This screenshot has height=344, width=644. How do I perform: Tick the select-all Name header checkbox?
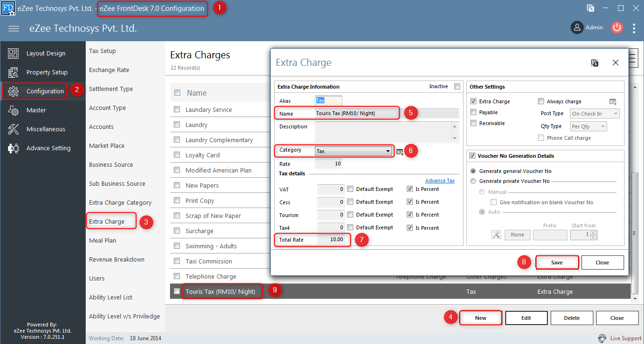(x=177, y=93)
